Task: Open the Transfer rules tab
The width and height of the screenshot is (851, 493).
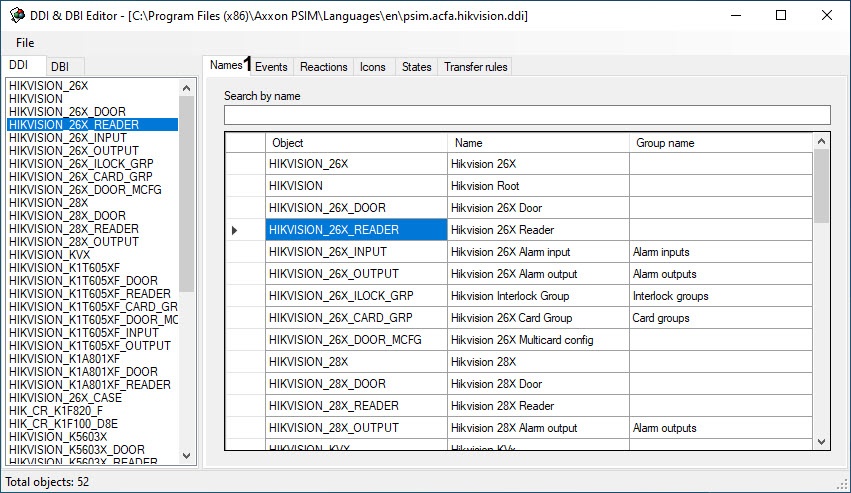Action: point(475,67)
